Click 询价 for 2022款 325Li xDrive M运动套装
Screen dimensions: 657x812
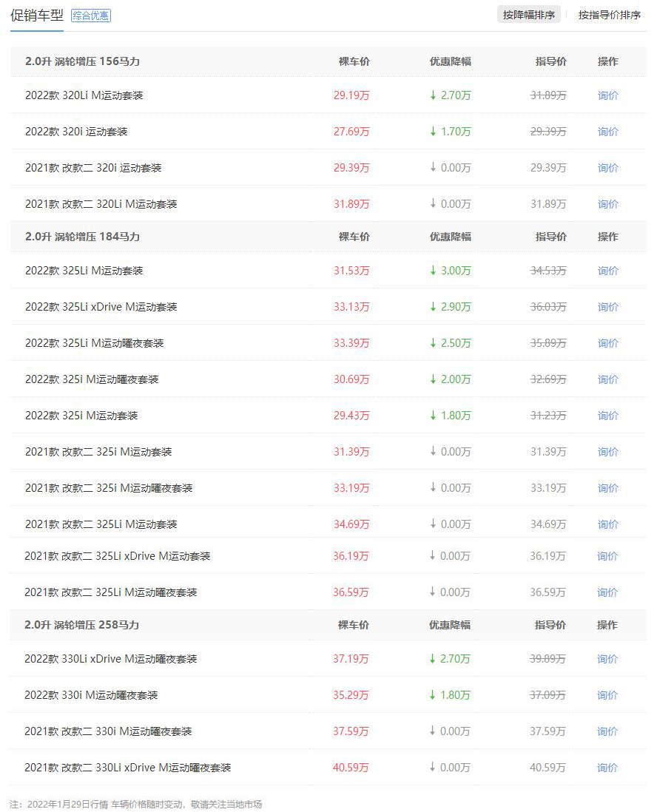coord(607,307)
